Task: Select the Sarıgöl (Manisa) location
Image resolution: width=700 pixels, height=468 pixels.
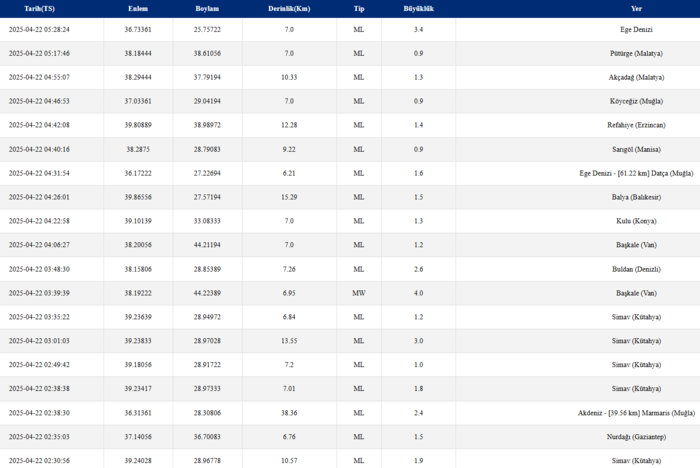Action: (636, 149)
